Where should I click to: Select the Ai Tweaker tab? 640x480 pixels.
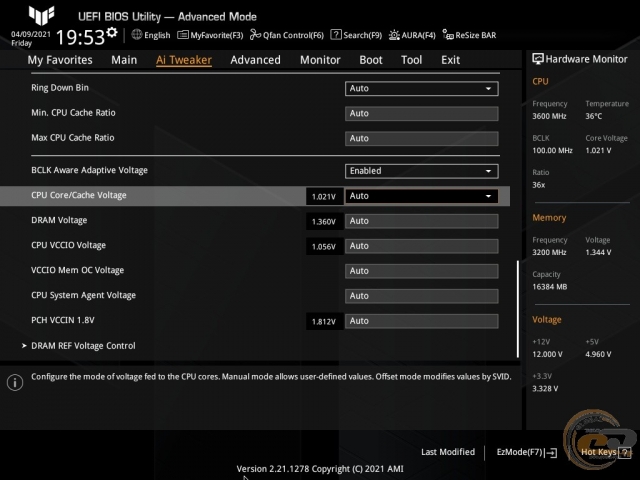pyautogui.click(x=184, y=60)
